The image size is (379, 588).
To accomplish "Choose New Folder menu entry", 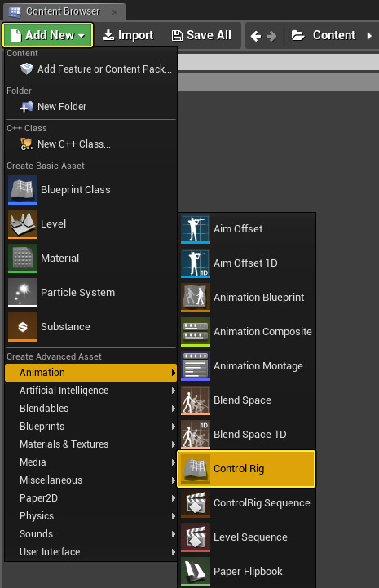I will [90, 107].
